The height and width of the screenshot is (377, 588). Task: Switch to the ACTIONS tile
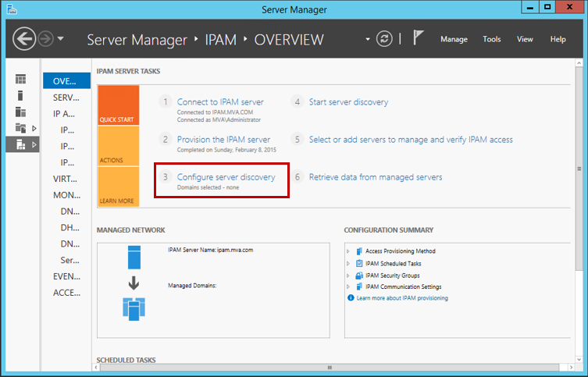click(x=119, y=146)
